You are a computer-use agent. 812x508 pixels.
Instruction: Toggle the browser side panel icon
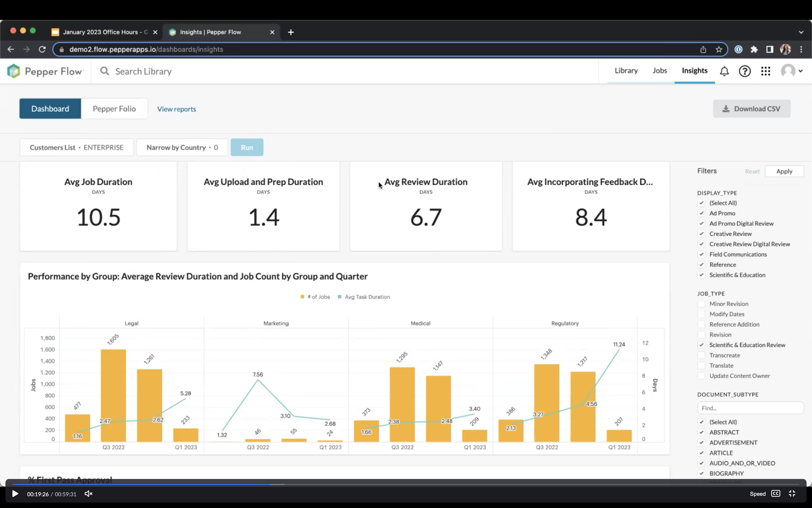tap(769, 49)
